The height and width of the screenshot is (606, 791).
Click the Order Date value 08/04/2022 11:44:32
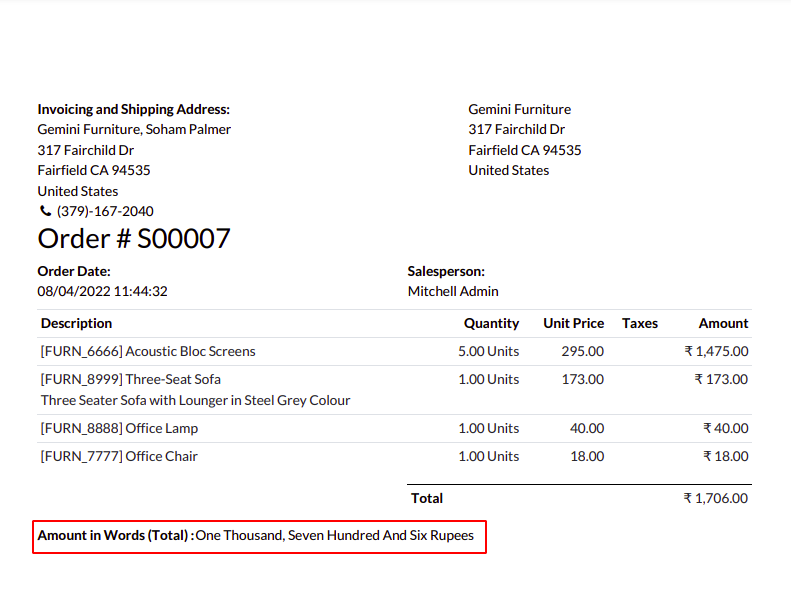pos(102,292)
